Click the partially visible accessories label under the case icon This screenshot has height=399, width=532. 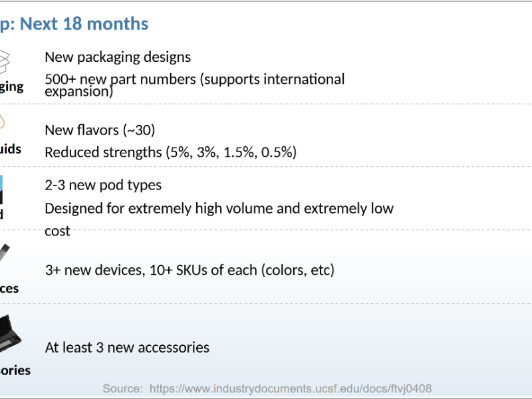pos(15,370)
